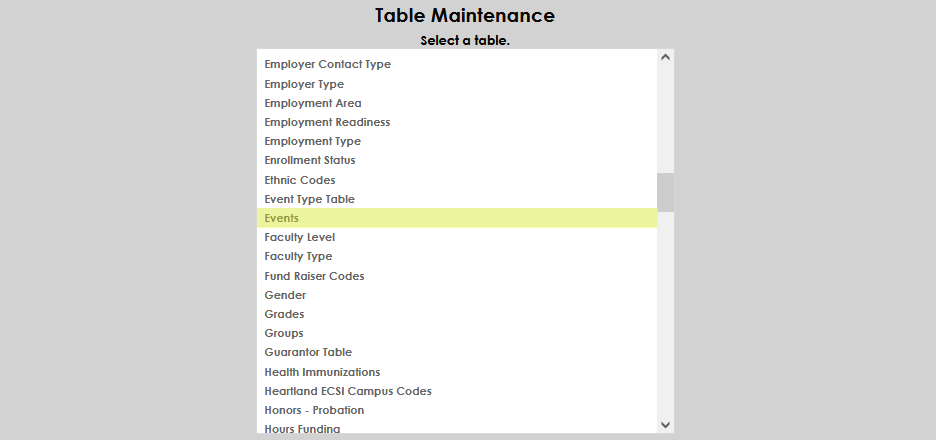Open the Guarantor Table entry
This screenshot has height=440, width=936.
point(308,352)
